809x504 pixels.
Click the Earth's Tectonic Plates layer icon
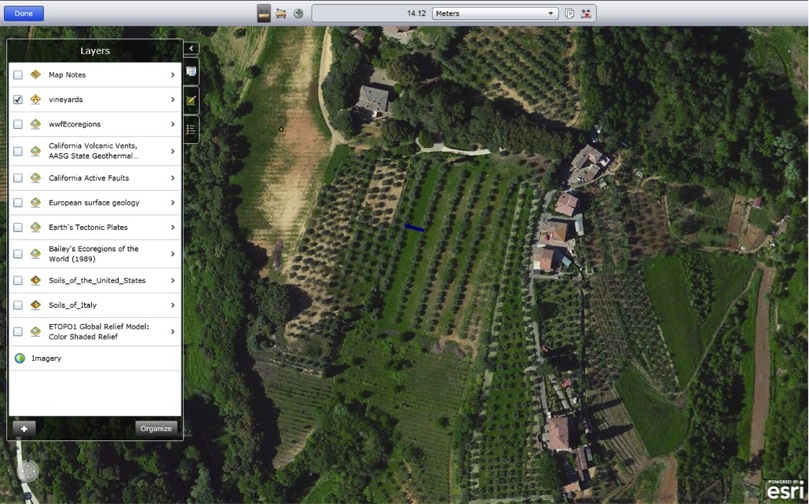(x=36, y=227)
